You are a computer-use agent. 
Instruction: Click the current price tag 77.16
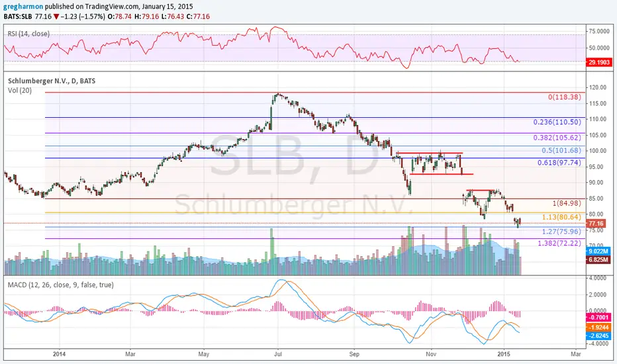[596, 224]
